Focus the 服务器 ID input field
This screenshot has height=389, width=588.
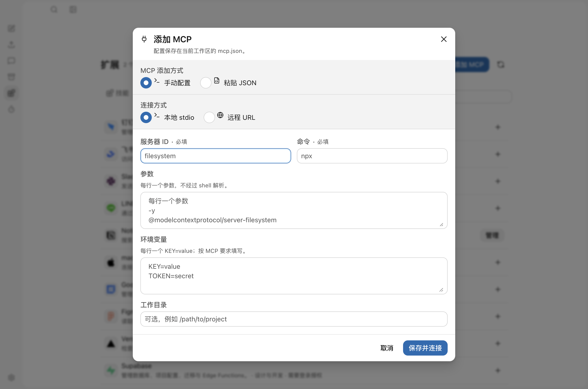click(216, 156)
